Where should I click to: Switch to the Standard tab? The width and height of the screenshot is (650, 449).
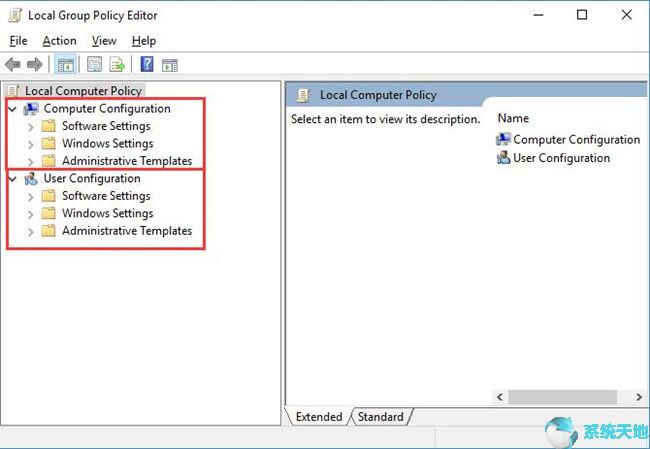point(381,417)
